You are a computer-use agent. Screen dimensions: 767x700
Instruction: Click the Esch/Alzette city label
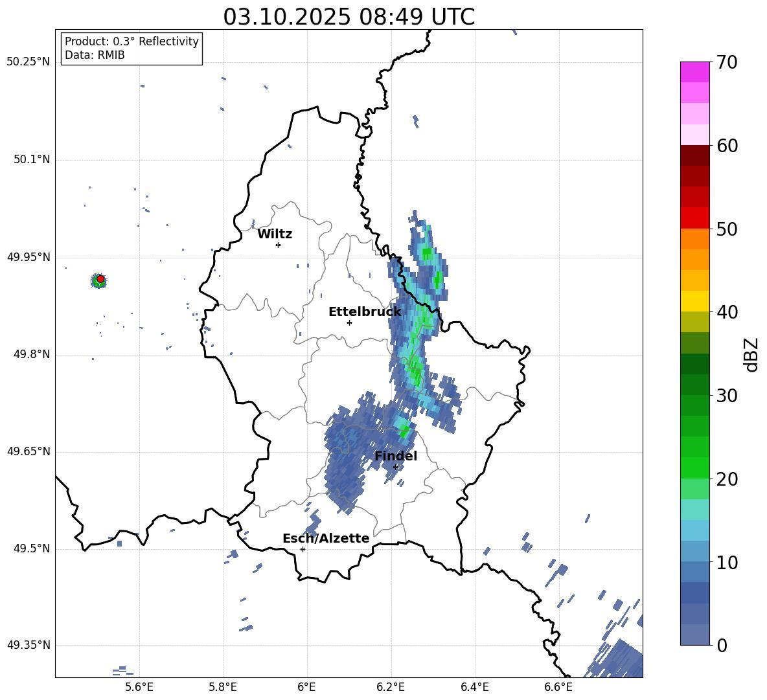(326, 538)
